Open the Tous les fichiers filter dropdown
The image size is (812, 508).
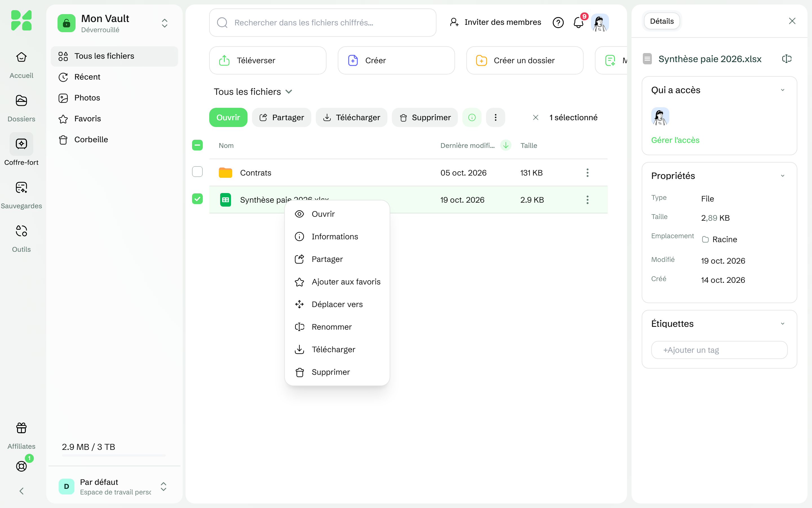click(x=253, y=92)
